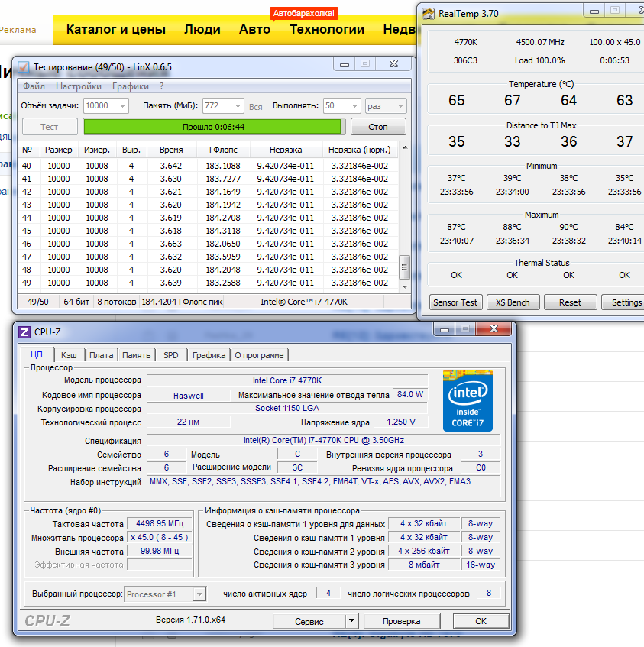Click the XS Bench button
This screenshot has width=644, height=647.
point(513,302)
